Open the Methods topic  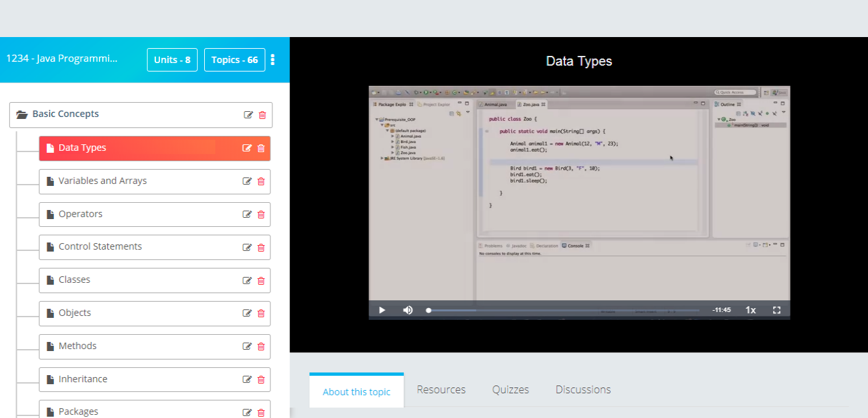coord(155,346)
